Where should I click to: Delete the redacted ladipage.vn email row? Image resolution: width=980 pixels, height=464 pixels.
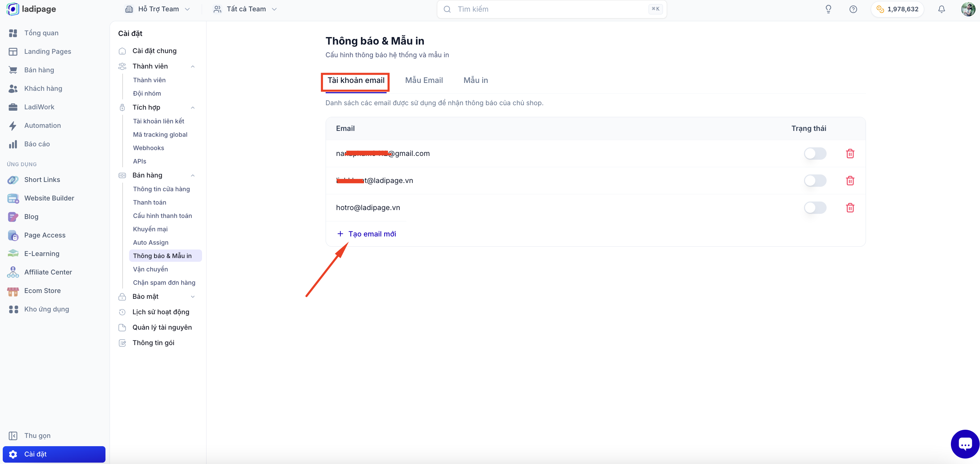coord(850,180)
